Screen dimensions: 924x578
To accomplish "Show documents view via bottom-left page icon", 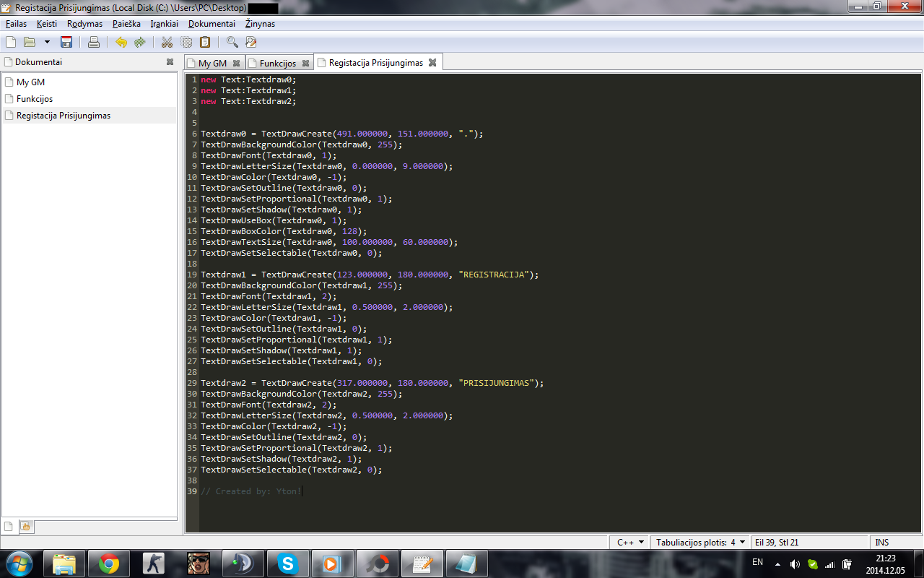I will [9, 526].
